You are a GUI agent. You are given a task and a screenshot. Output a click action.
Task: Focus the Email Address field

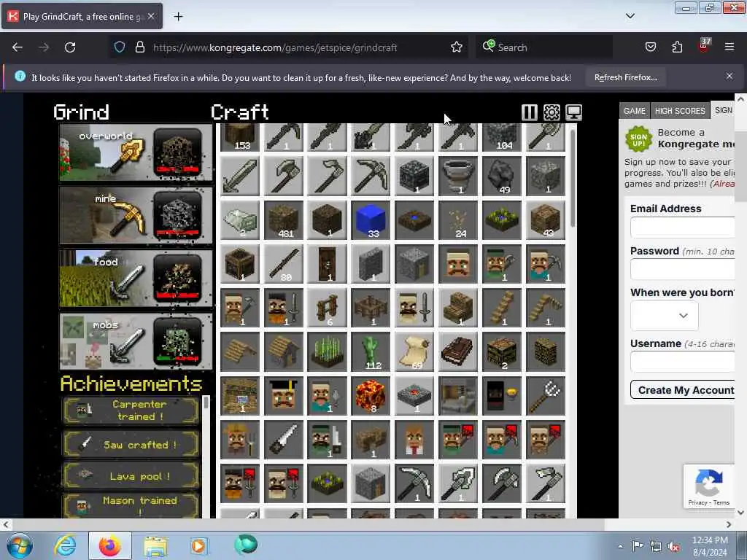(x=682, y=227)
